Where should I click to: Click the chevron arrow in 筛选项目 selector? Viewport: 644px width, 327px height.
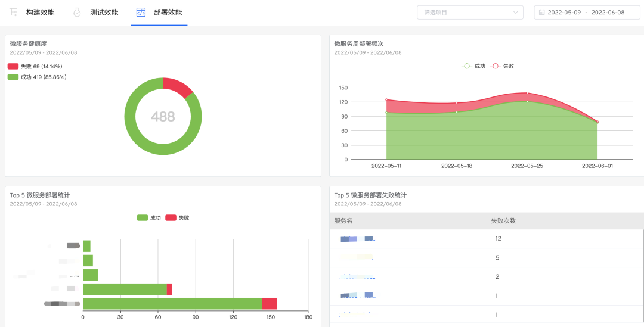point(515,13)
